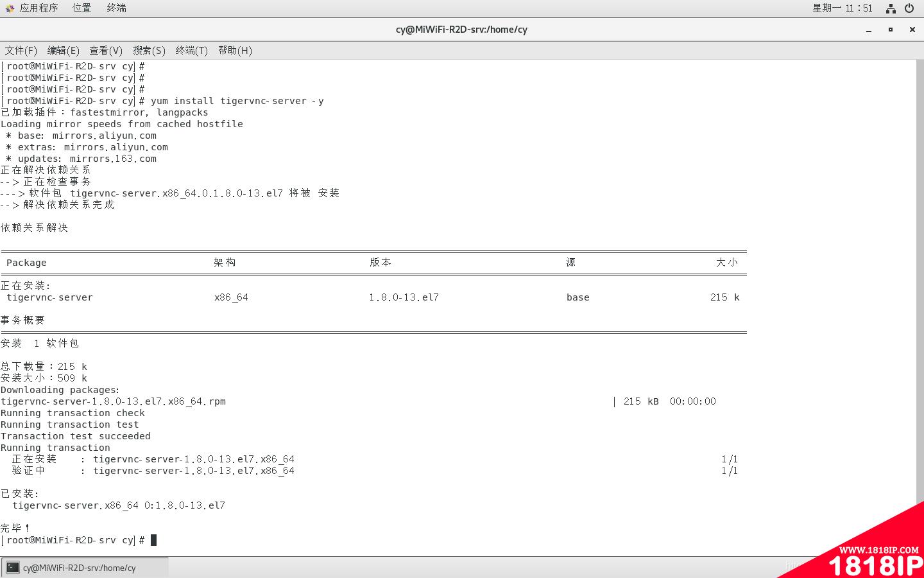924x578 pixels.
Task: Click the '215 k' size cell in table
Action: point(725,297)
